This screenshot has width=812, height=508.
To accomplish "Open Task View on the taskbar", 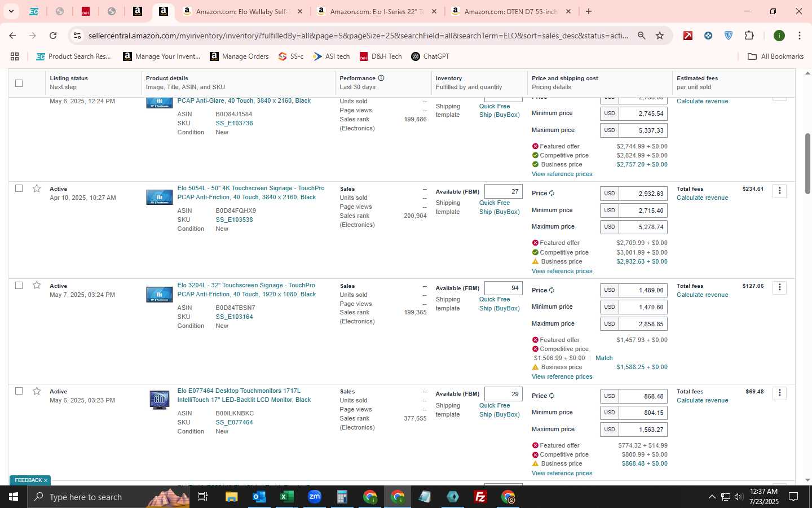I will coord(203,497).
